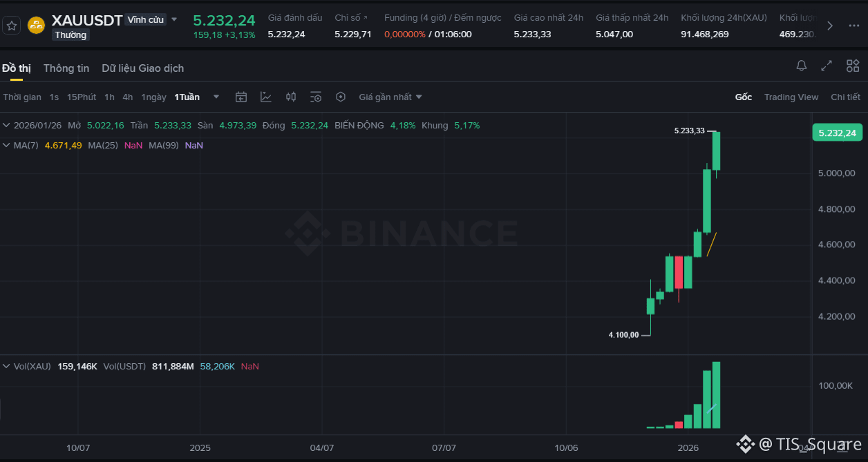Image resolution: width=868 pixels, height=462 pixels.
Task: Switch to the Thông tin tab
Action: coord(66,68)
